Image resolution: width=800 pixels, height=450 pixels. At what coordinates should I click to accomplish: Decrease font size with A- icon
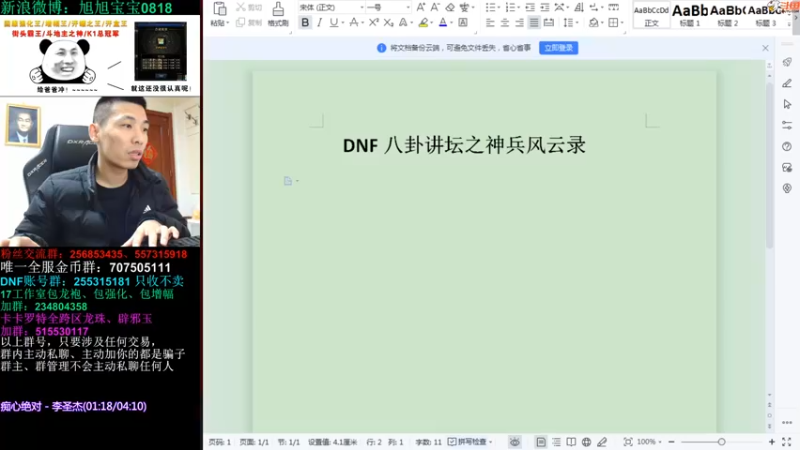pyautogui.click(x=435, y=7)
